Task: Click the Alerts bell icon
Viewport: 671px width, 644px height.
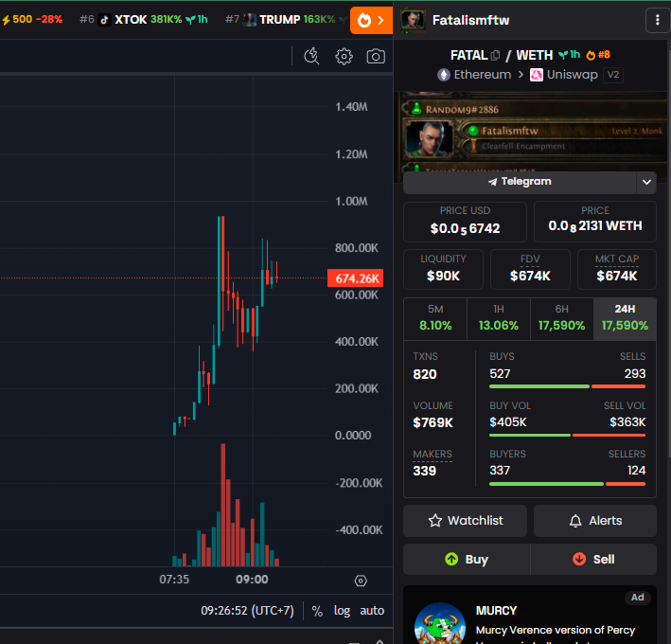Action: (x=575, y=521)
